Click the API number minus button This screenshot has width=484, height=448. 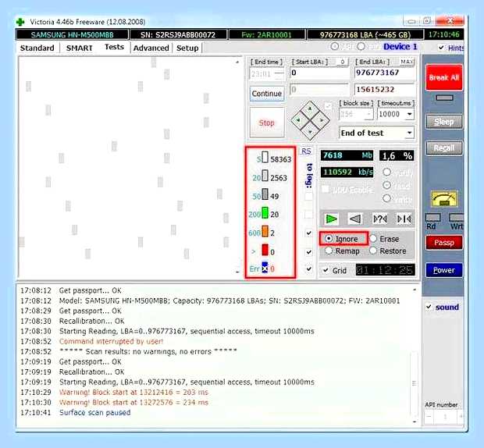tap(429, 417)
